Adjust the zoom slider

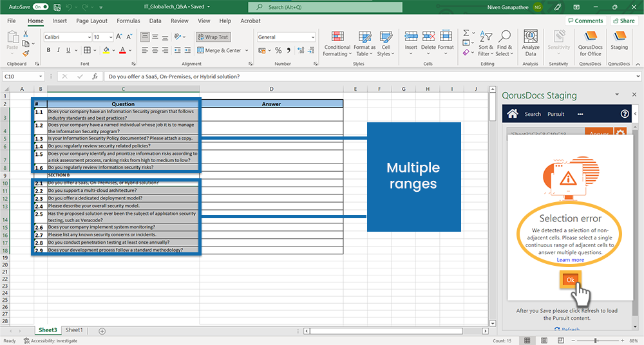[x=595, y=340]
